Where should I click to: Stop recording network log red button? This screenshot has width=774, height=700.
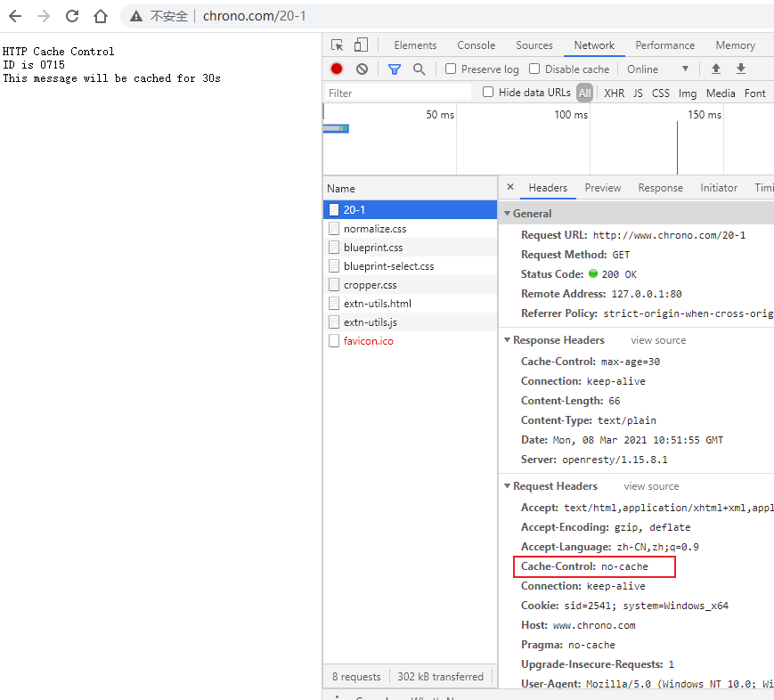tap(337, 69)
